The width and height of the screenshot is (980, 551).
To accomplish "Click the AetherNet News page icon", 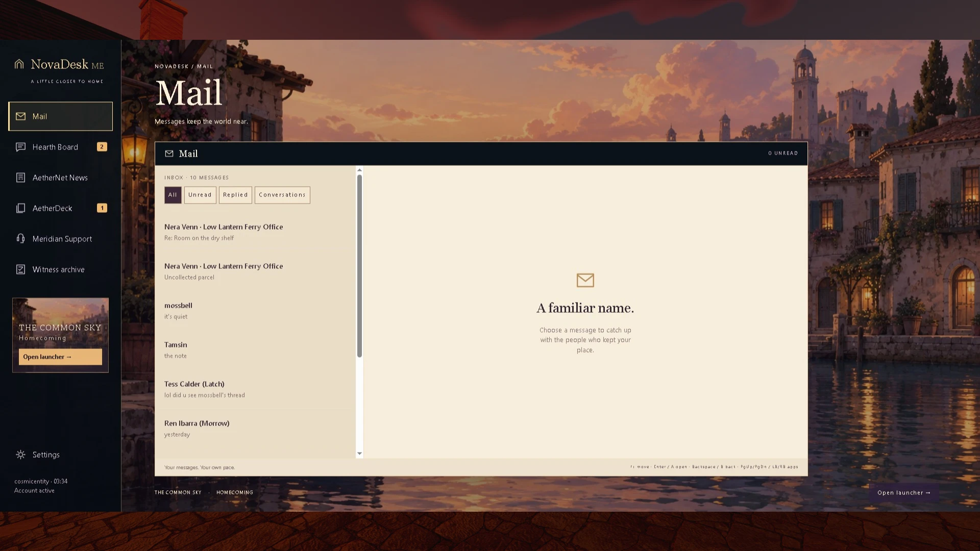I will pos(20,178).
